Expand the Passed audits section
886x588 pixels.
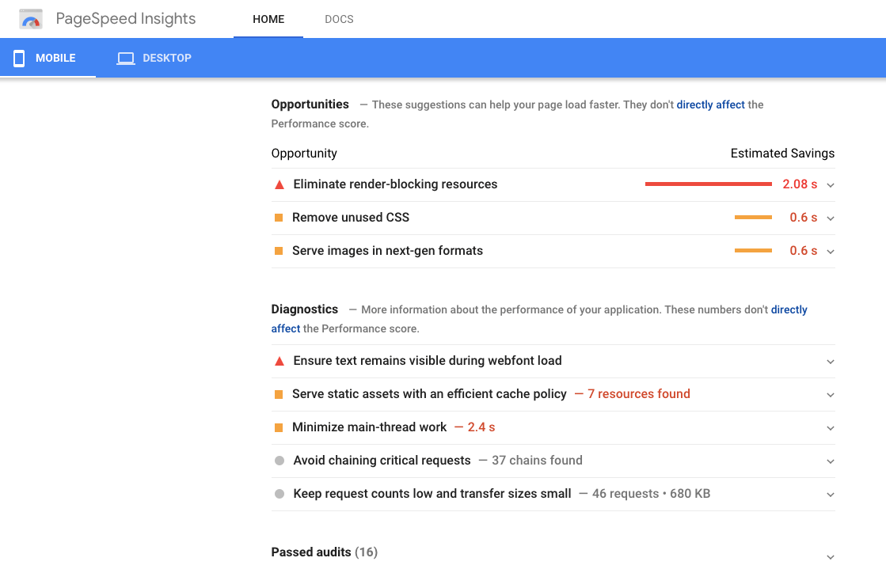pos(829,556)
